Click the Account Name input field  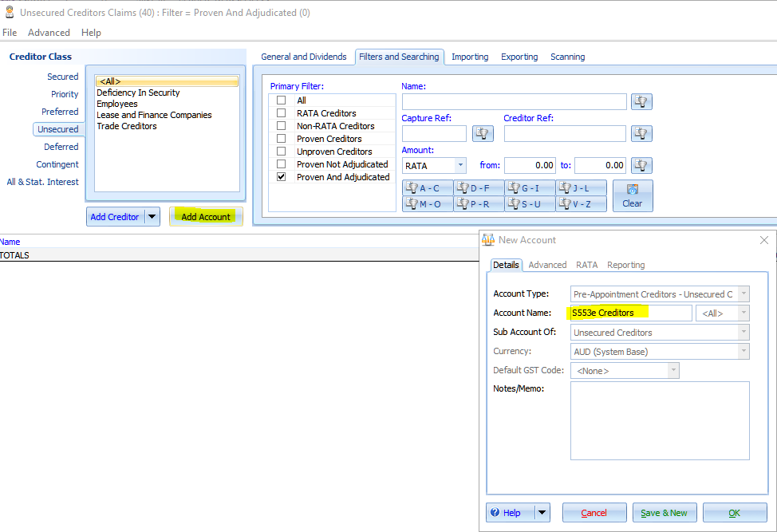[629, 313]
